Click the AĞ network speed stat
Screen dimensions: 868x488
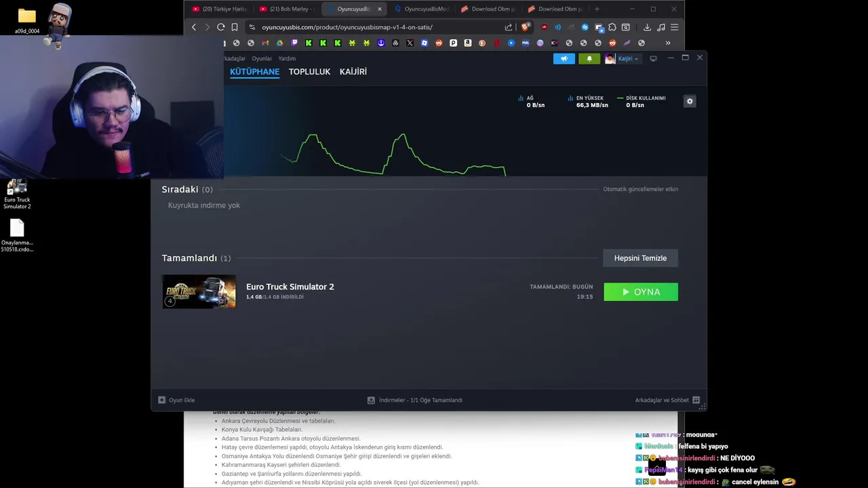click(531, 102)
